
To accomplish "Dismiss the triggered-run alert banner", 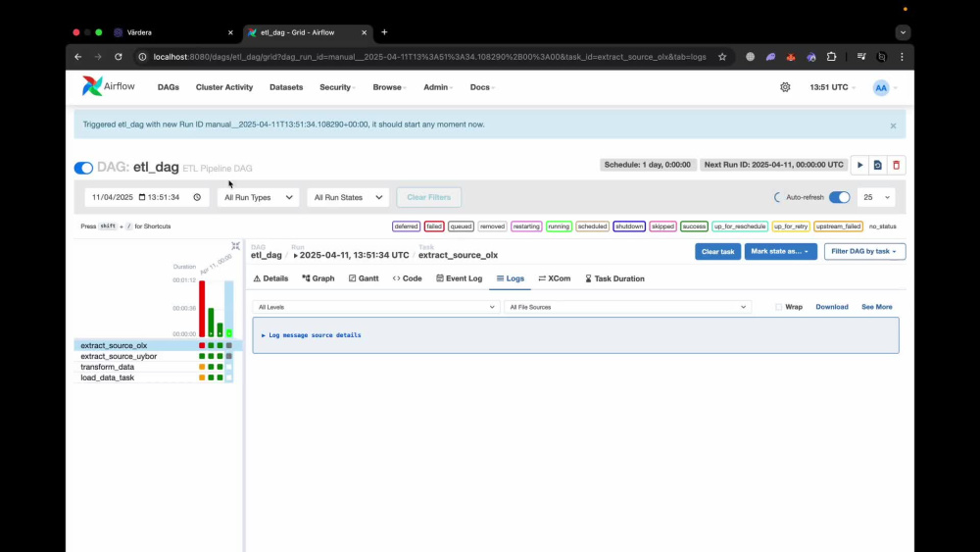I will [x=893, y=125].
